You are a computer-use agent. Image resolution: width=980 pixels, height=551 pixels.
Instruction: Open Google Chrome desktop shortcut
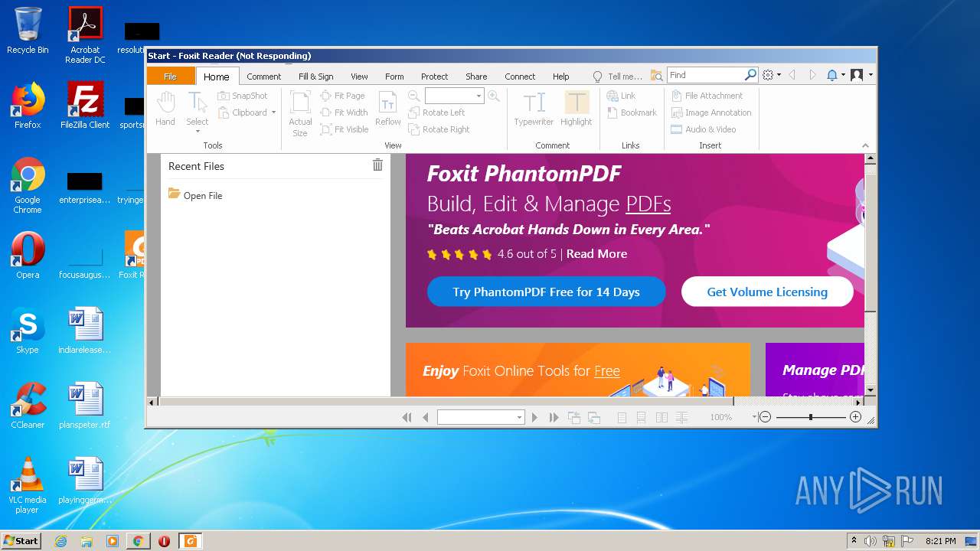pyautogui.click(x=28, y=185)
